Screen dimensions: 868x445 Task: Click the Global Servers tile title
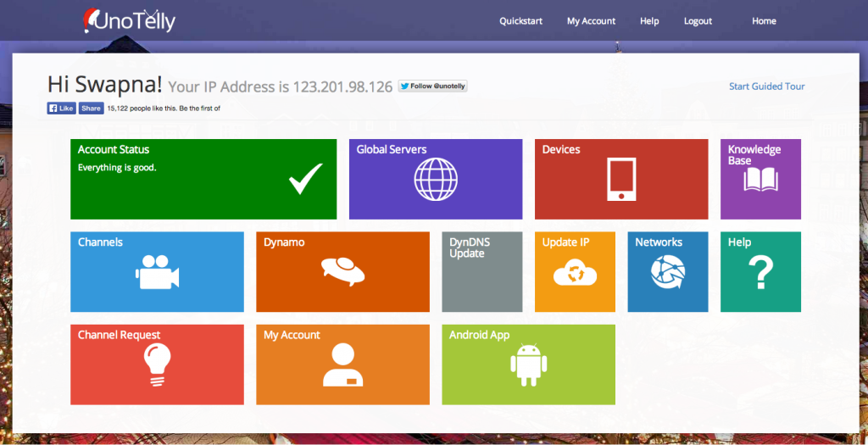pos(392,149)
